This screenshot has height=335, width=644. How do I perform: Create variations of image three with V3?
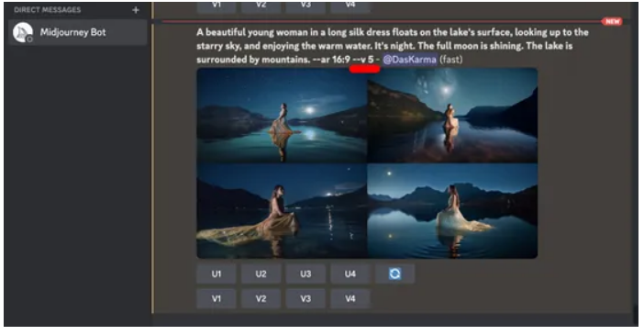click(x=305, y=298)
